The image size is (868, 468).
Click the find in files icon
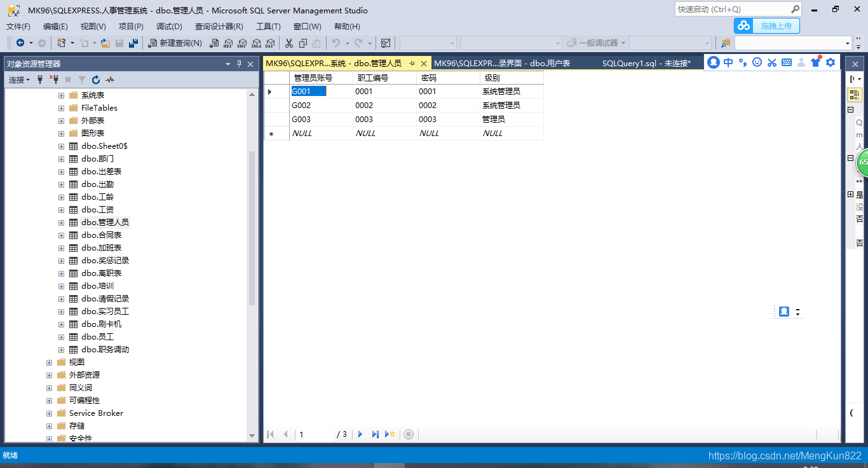(726, 43)
